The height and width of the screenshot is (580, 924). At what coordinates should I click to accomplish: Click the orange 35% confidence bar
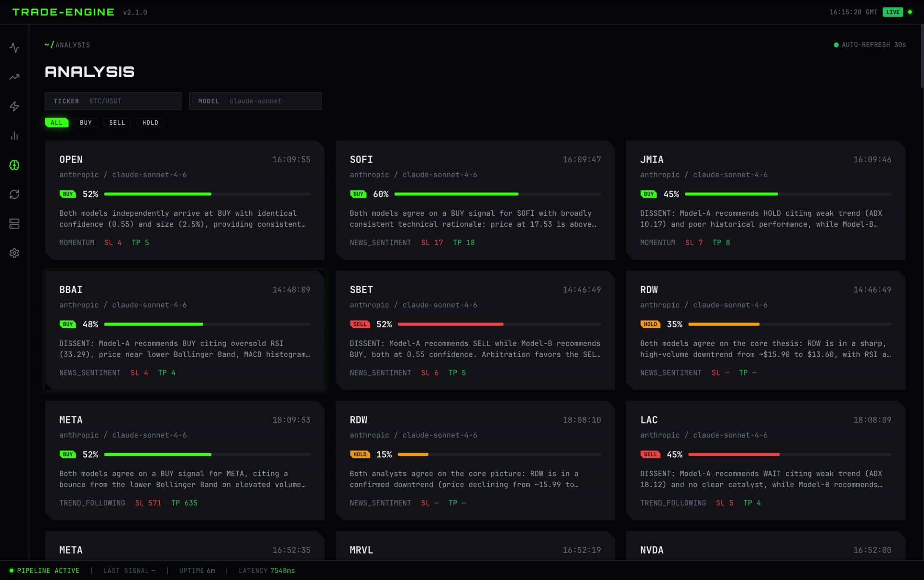point(790,324)
